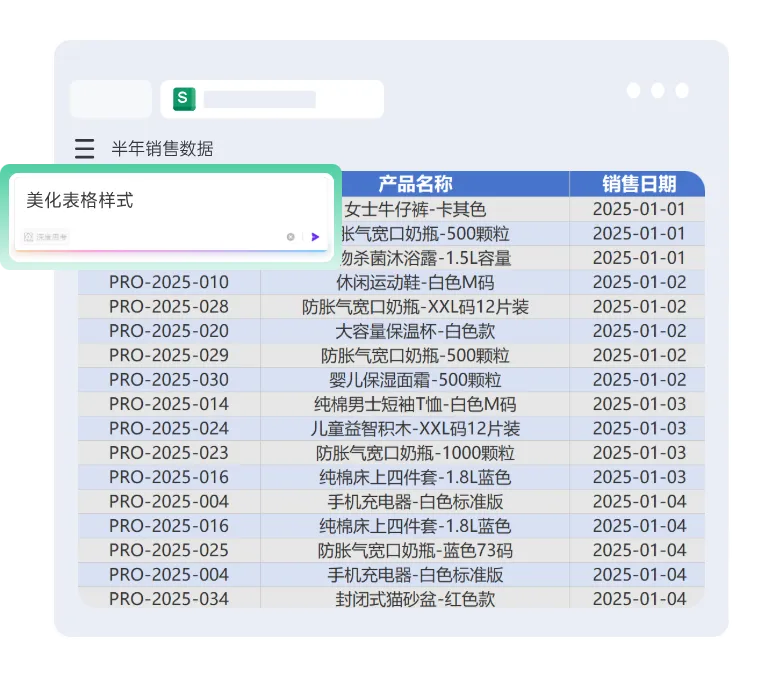Open the hamburger menu beside 半年销售数据
760x676 pixels.
coord(84,148)
